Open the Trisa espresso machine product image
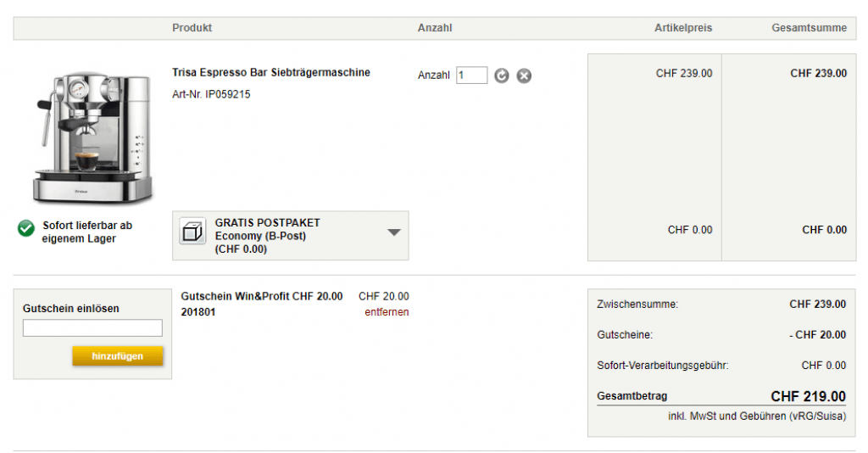The height and width of the screenshot is (453, 868). tap(93, 136)
